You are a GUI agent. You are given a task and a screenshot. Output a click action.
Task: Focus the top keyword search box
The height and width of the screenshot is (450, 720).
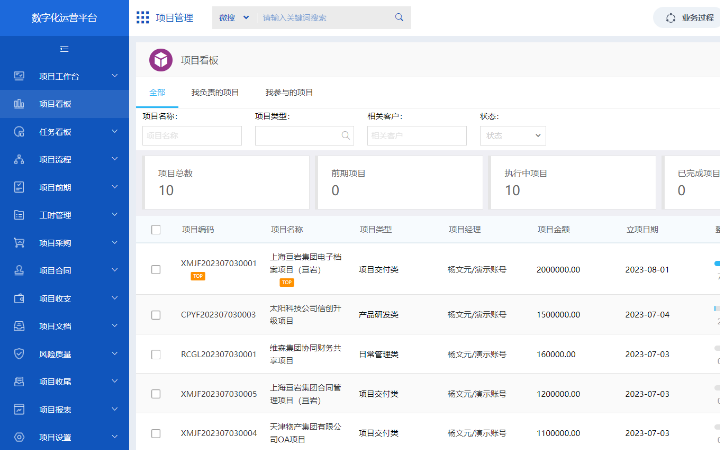click(324, 17)
